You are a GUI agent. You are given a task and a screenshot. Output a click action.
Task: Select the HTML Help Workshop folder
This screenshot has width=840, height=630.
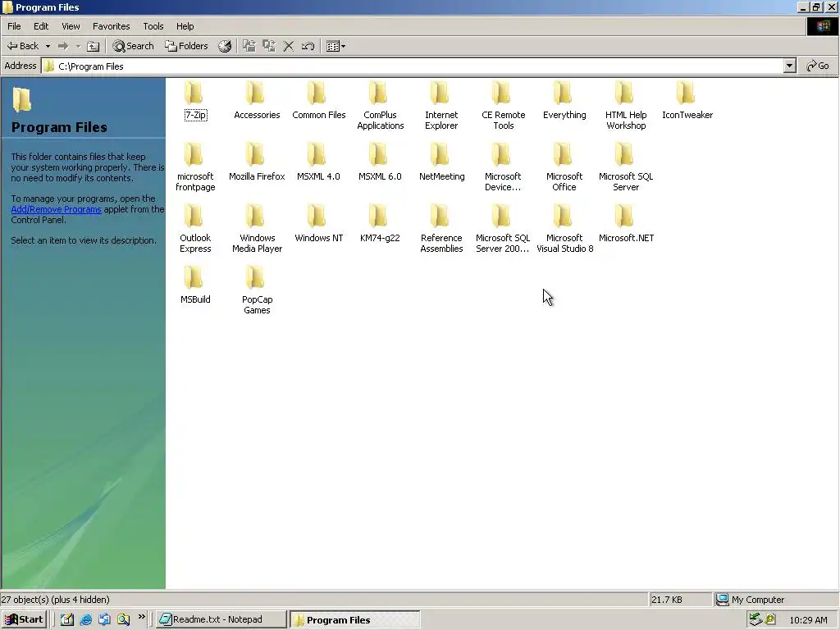(x=626, y=106)
